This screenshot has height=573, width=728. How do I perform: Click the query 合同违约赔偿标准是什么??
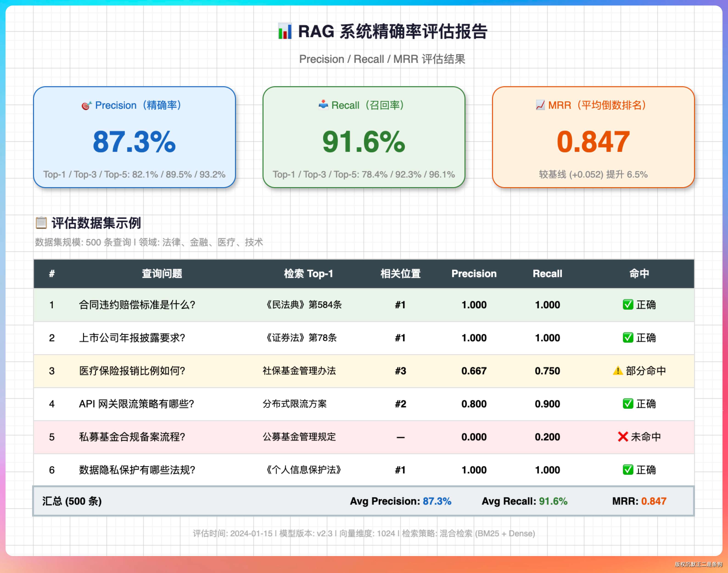tap(137, 305)
